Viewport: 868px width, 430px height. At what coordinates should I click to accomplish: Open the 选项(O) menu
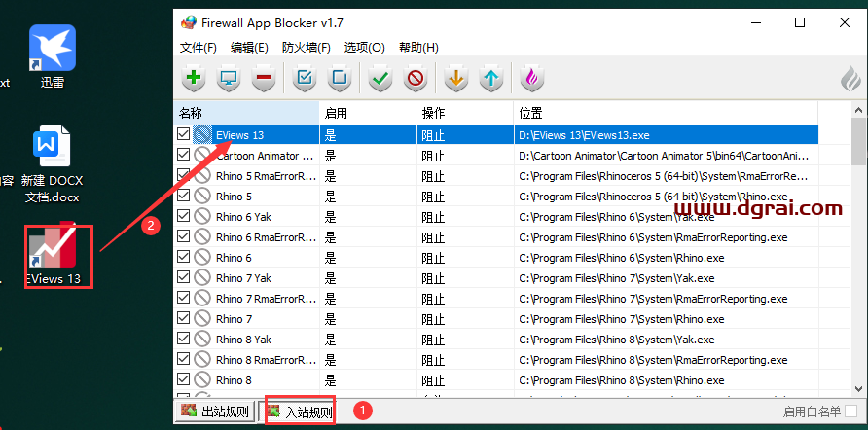364,48
